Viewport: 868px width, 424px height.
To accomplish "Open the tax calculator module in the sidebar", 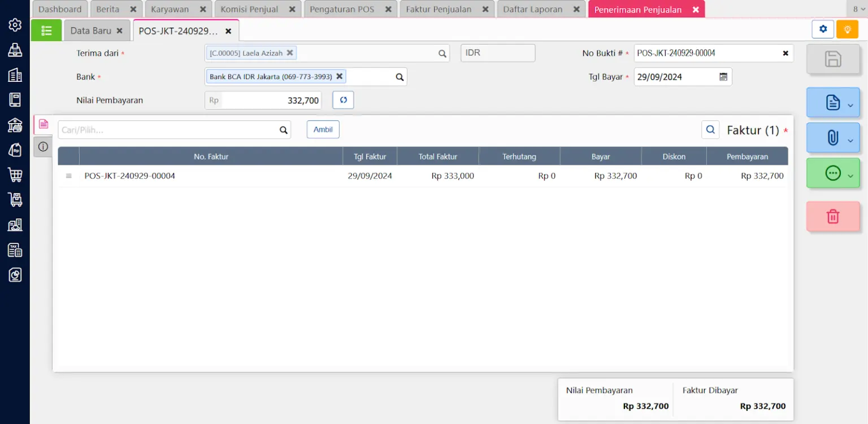I will 15,250.
